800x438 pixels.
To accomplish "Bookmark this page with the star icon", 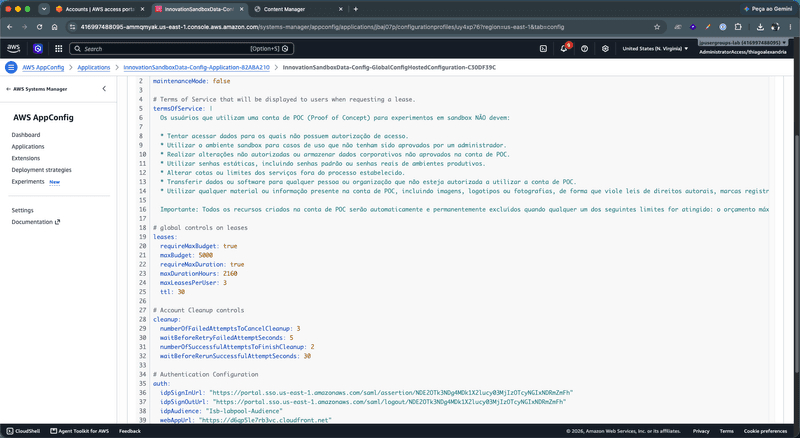I will coord(657,27).
